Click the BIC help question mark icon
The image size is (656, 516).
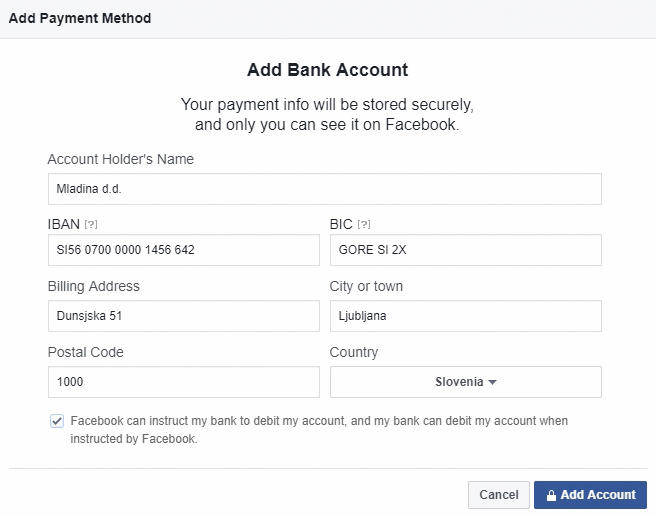pyautogui.click(x=364, y=225)
